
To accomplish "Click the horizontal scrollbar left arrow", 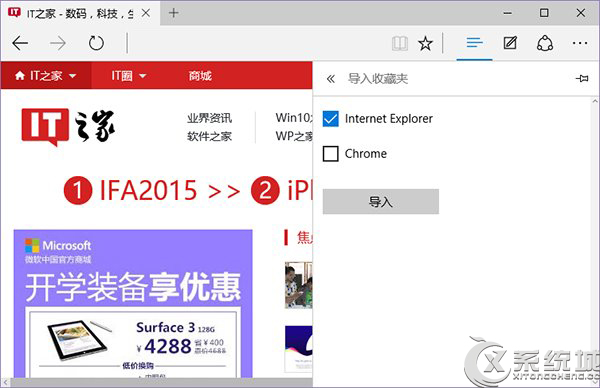I will (x=5, y=382).
